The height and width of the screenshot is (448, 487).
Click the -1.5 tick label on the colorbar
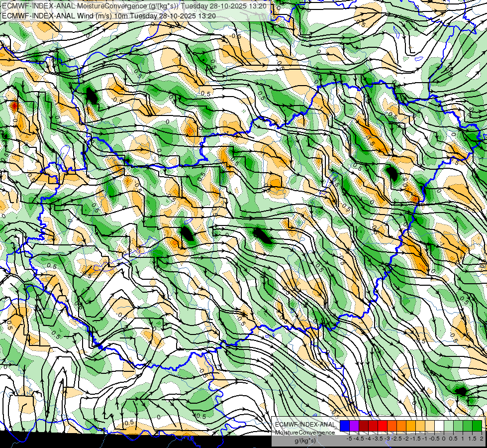tap(415, 439)
